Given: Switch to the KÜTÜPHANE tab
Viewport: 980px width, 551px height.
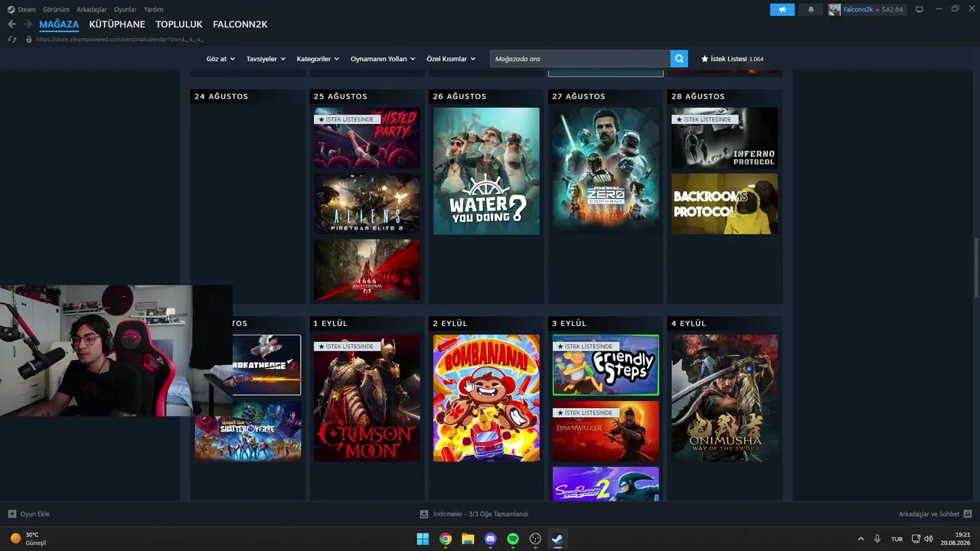Looking at the screenshot, I should pos(117,24).
